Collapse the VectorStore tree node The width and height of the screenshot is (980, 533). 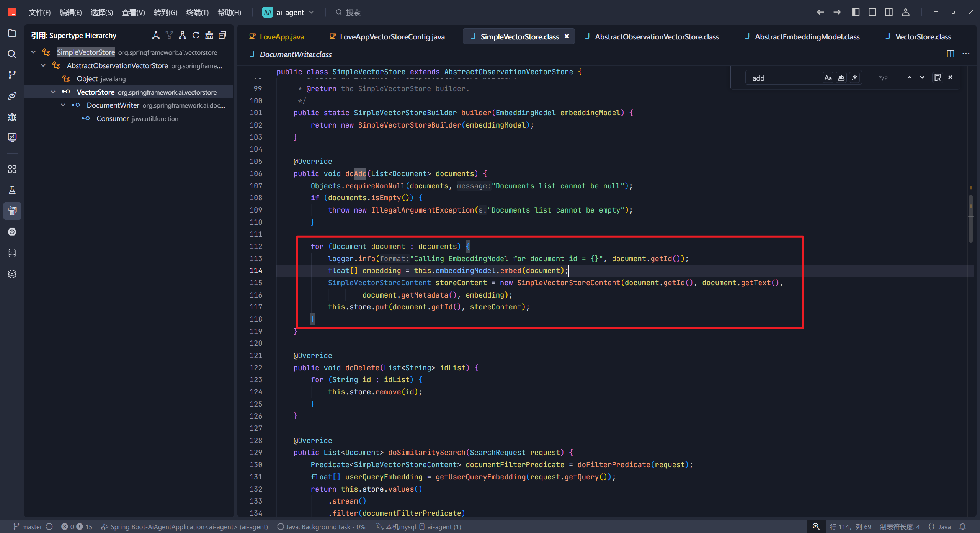pos(53,92)
